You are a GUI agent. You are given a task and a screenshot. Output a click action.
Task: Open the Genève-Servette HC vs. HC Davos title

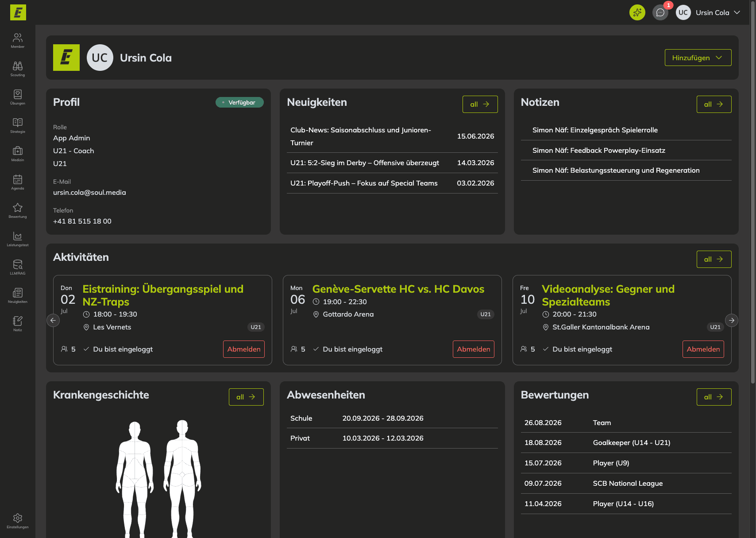pos(398,289)
